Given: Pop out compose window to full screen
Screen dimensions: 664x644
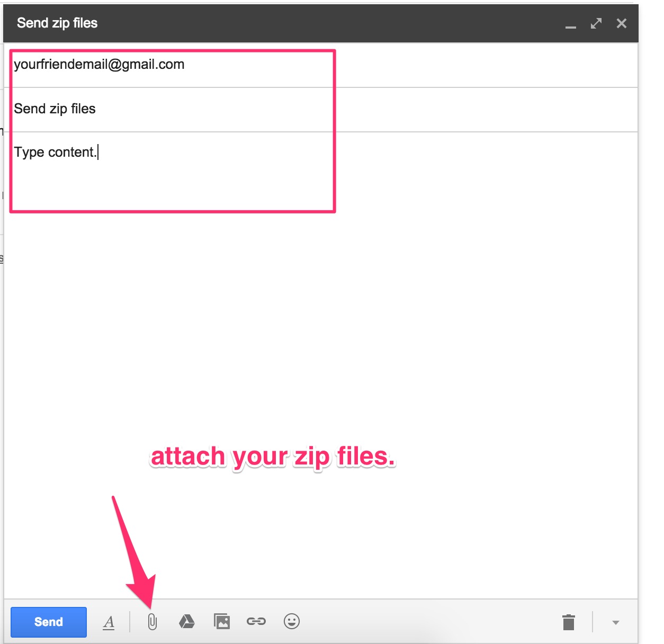Looking at the screenshot, I should click(x=596, y=23).
